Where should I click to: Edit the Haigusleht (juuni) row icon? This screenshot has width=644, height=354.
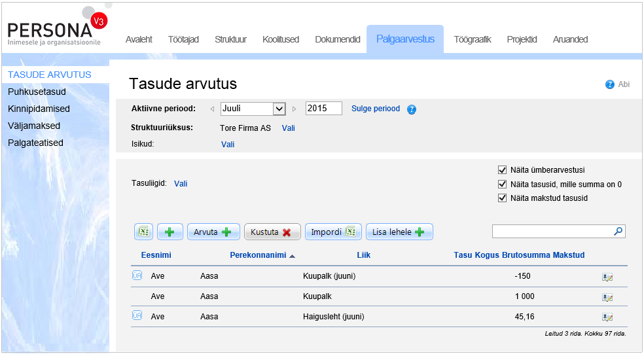607,317
